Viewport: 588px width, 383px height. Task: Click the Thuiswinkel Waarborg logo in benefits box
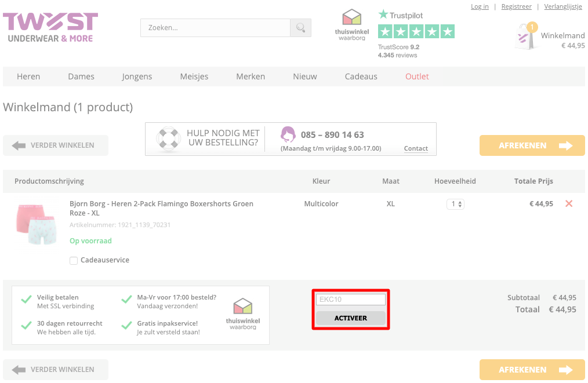click(242, 314)
